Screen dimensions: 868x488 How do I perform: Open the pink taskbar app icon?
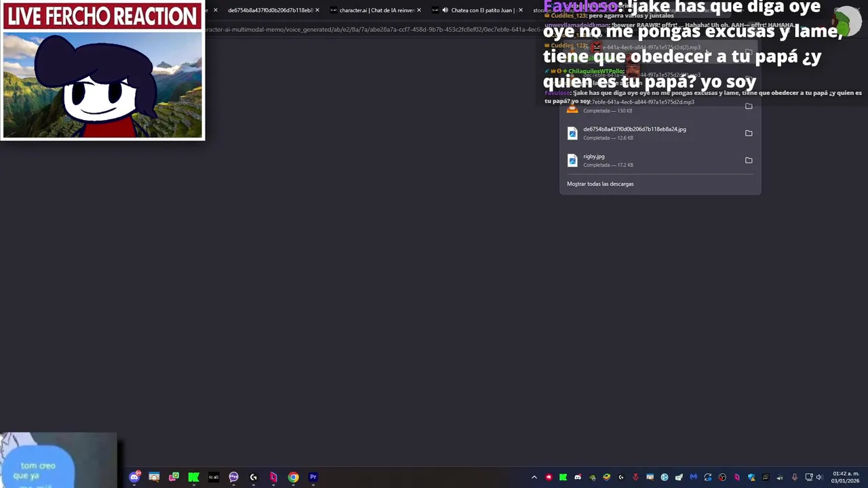[273, 477]
